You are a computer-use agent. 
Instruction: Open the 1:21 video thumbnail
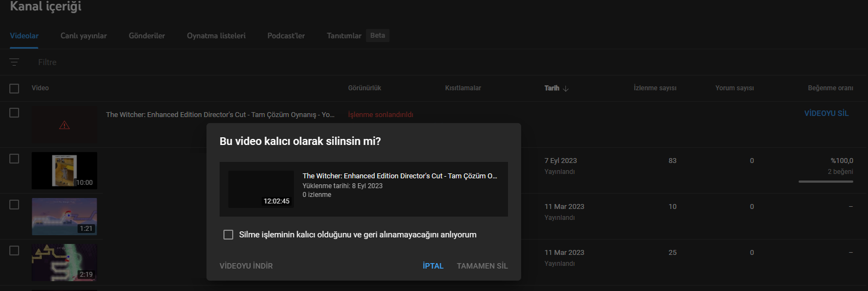click(64, 217)
